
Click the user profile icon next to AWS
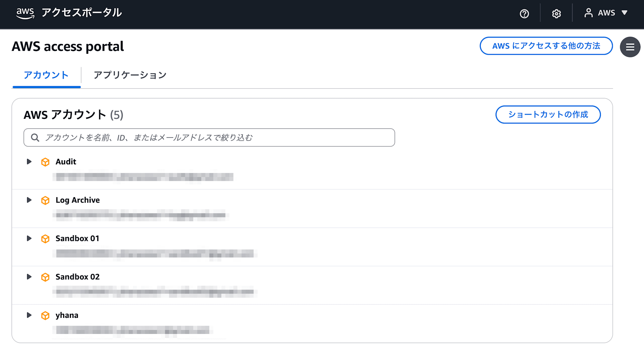589,13
